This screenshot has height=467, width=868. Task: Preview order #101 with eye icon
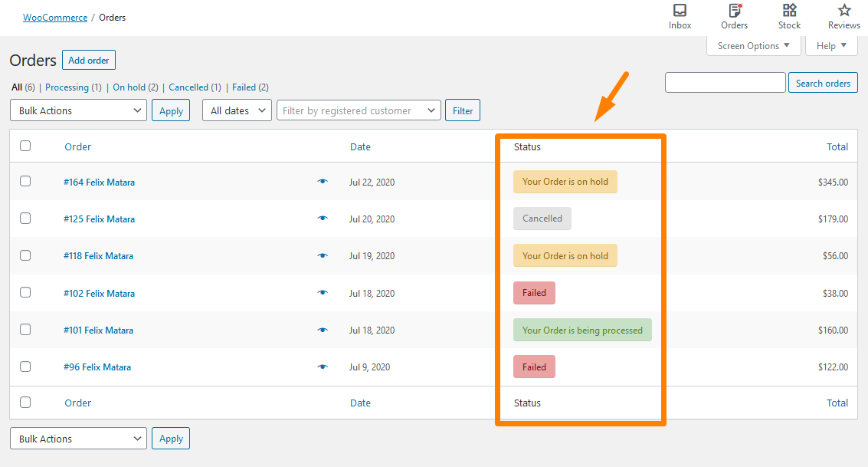pos(323,331)
